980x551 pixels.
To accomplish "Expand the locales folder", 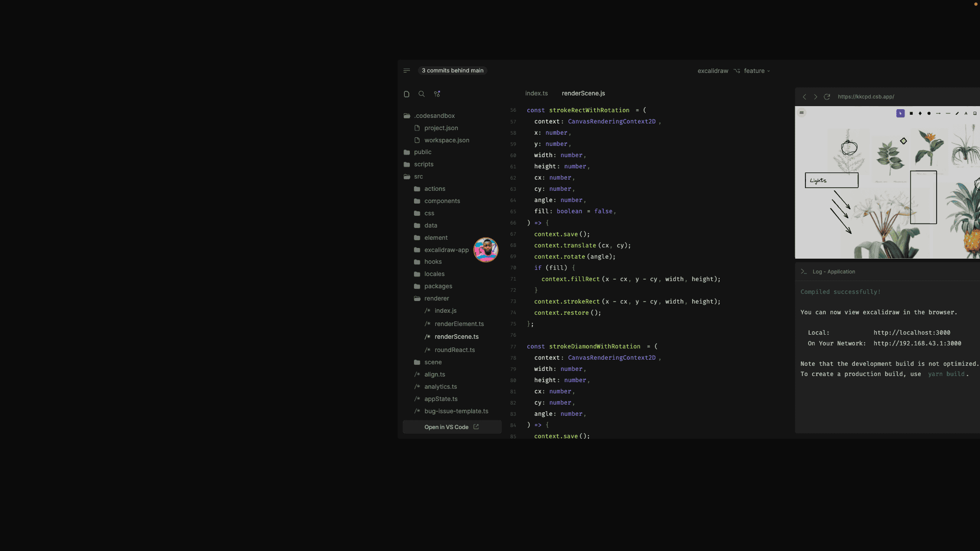I will coord(429,274).
